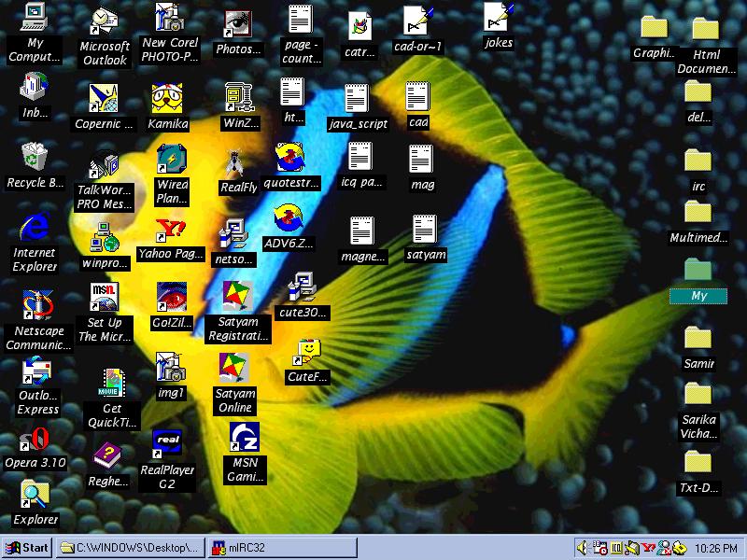
Task: Select the highlighted My folder
Action: 698,271
